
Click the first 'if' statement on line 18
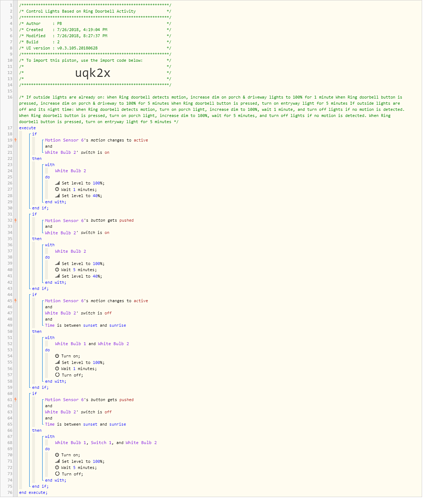point(34,134)
